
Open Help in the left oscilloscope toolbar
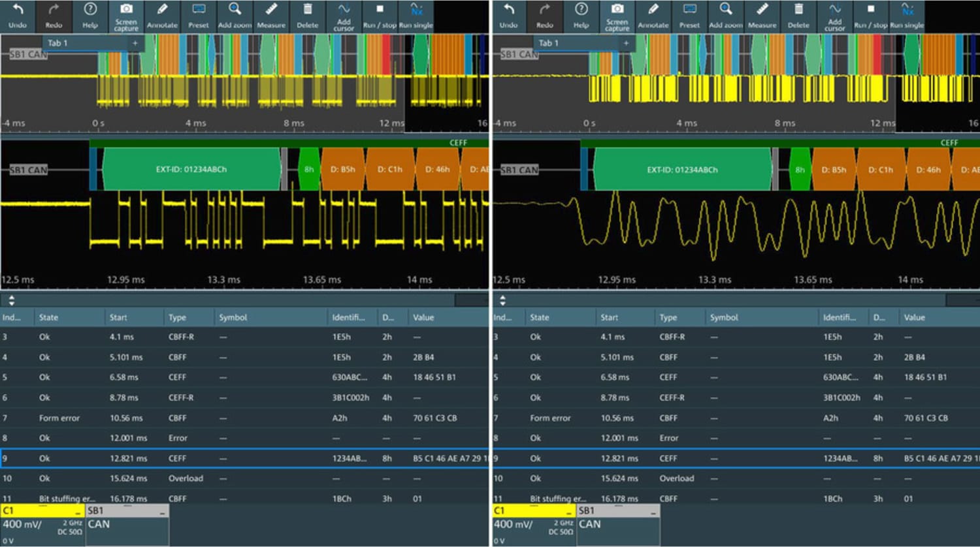90,16
